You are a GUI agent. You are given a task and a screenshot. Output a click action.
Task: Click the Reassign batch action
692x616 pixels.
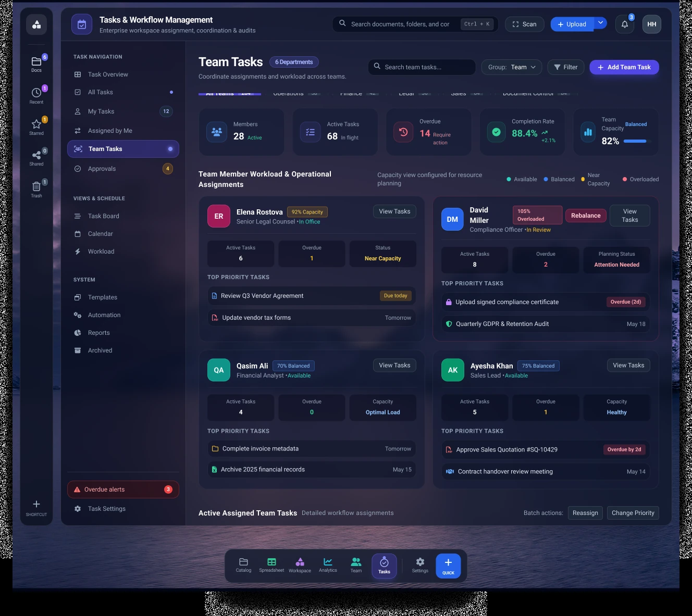point(585,513)
